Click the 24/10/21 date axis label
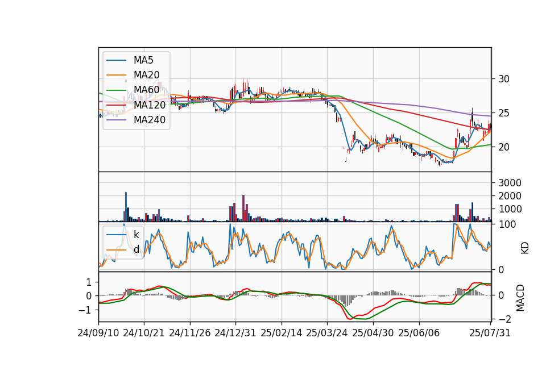This screenshot has height=392, width=546. [144, 333]
